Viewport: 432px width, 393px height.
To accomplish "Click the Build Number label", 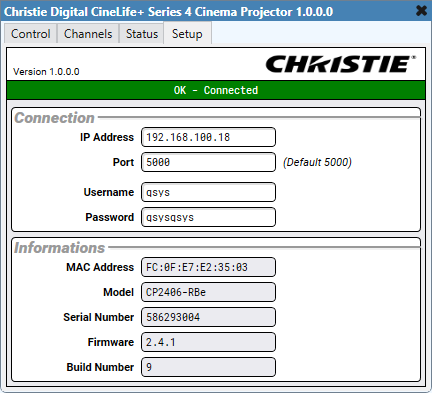I will click(x=100, y=367).
